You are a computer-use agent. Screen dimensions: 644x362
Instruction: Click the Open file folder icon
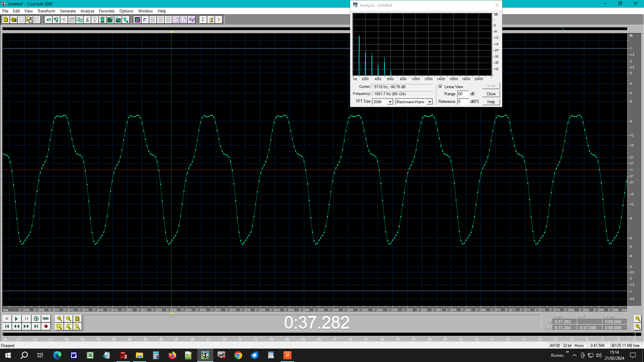pyautogui.click(x=13, y=20)
